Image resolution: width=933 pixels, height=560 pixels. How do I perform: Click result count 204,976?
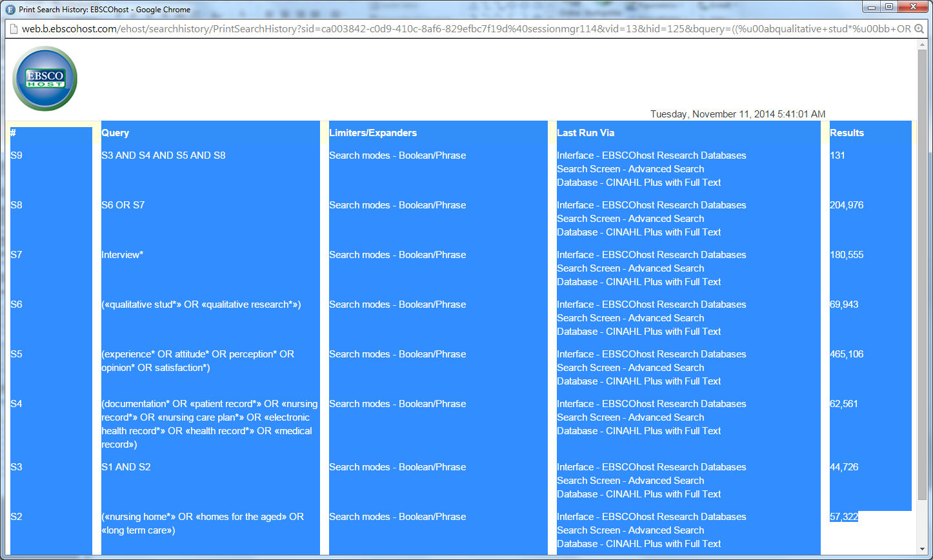pyautogui.click(x=847, y=205)
